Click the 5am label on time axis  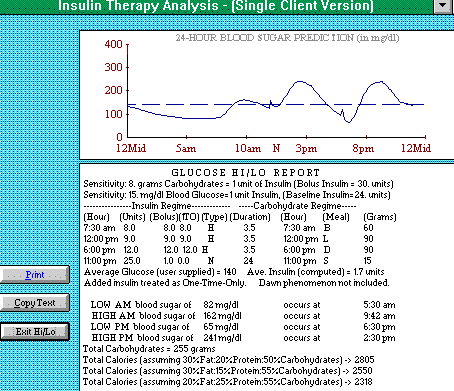186,148
